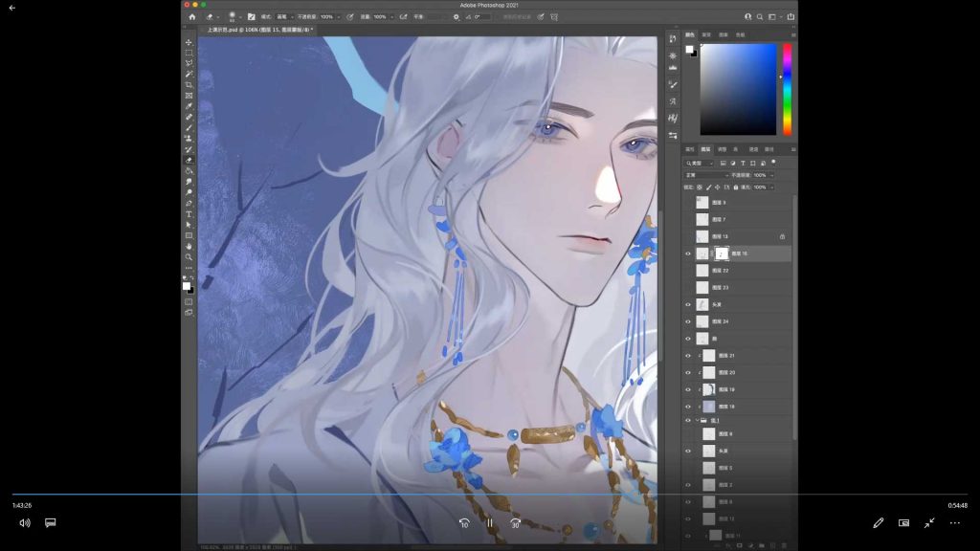Viewport: 980px width, 551px height.
Task: Open the layer blend mode dropdown 正常
Action: click(x=706, y=175)
